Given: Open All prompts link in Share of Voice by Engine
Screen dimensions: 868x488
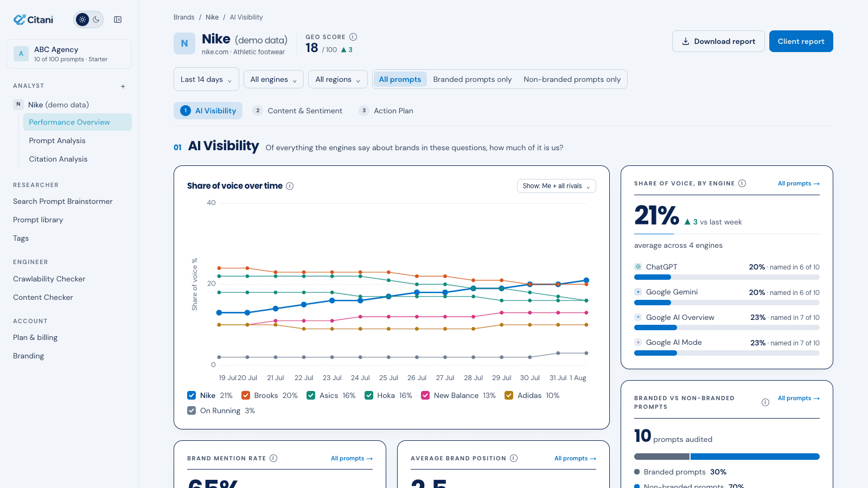Looking at the screenshot, I should [x=799, y=183].
